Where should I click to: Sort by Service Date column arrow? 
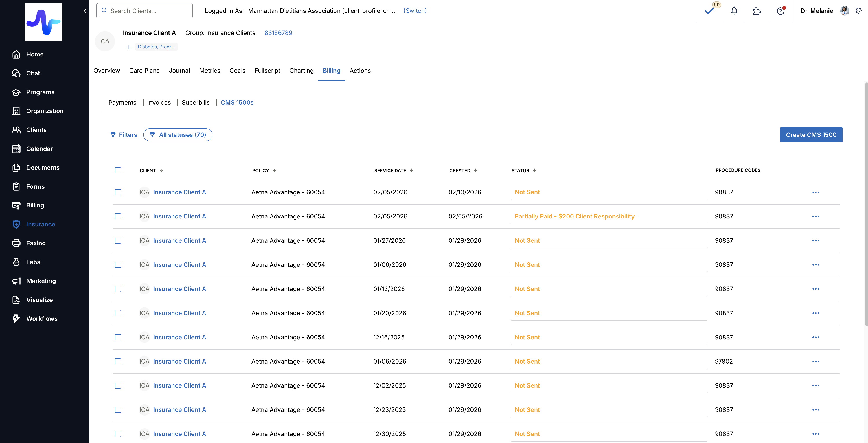412,170
